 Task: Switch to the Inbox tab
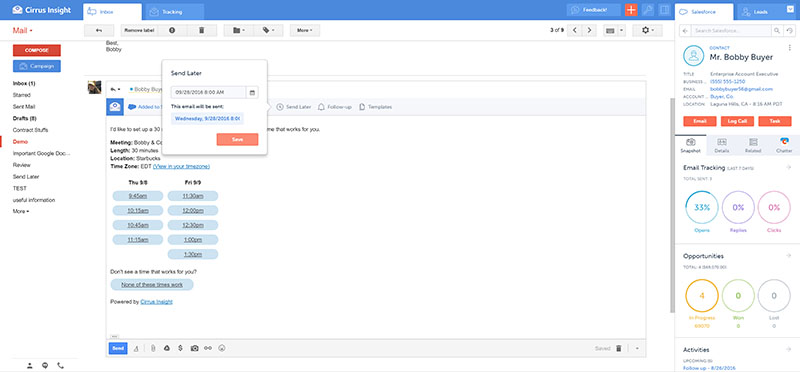coord(112,11)
